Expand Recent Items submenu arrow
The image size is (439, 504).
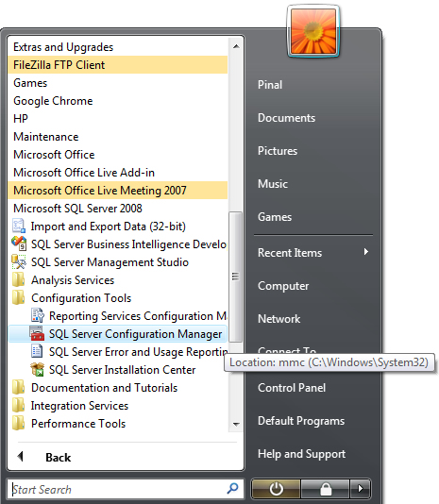point(366,252)
